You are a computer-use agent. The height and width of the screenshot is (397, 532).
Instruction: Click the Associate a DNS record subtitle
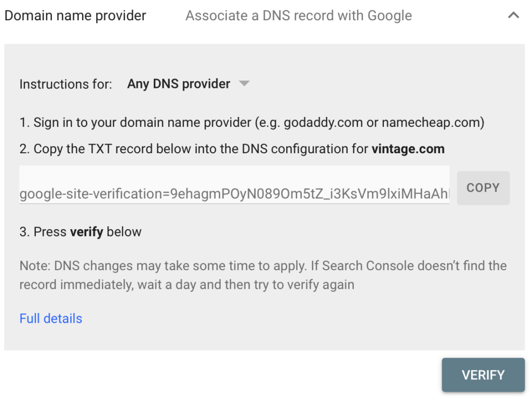[x=299, y=16]
